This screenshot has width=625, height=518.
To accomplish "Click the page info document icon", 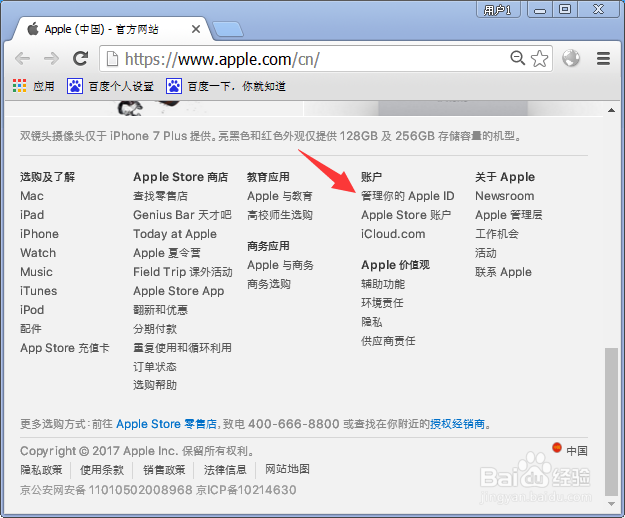I will [113, 59].
